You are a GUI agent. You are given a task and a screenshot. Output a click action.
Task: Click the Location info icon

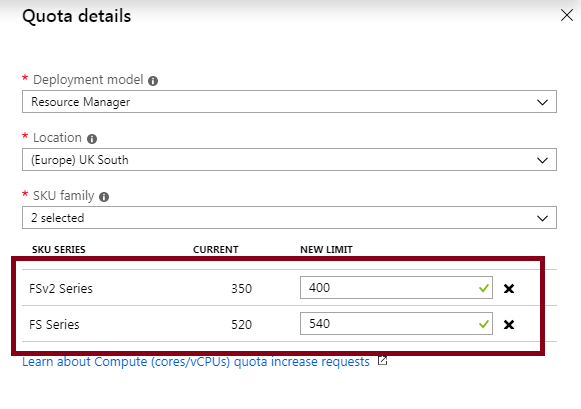coord(92,139)
